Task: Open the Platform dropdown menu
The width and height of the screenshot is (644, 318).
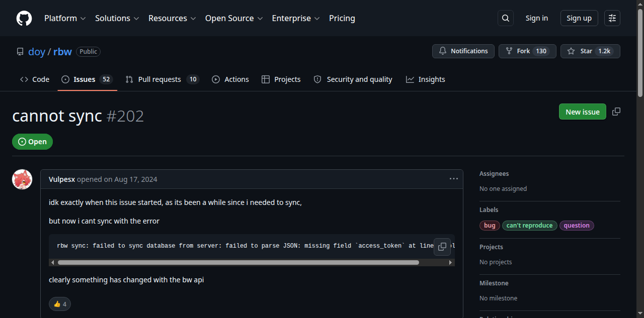Action: pyautogui.click(x=65, y=18)
